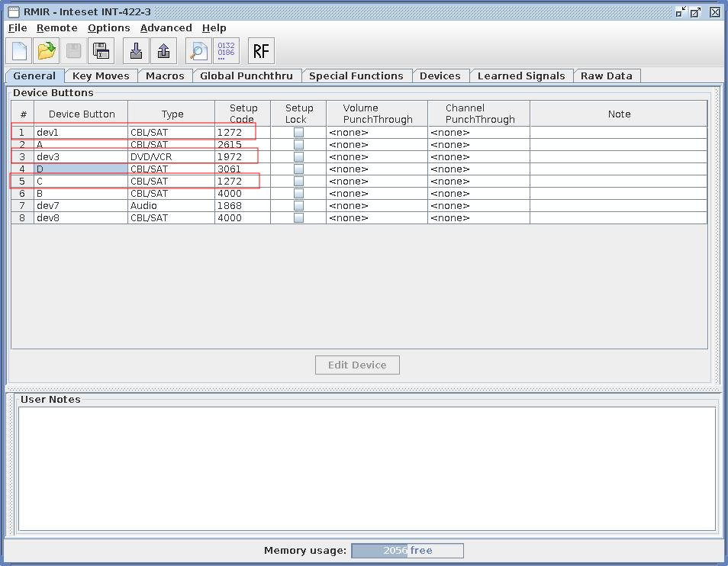The image size is (728, 566).
Task: Click the Note cell for dev1
Action: pyautogui.click(x=618, y=132)
